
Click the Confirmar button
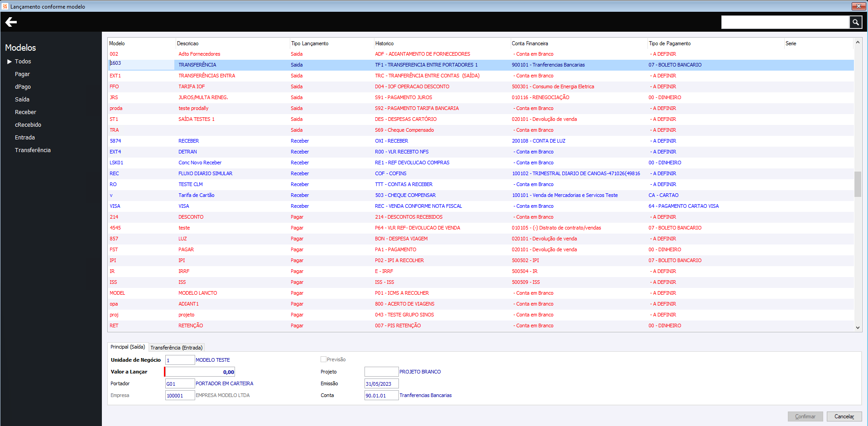tap(805, 416)
